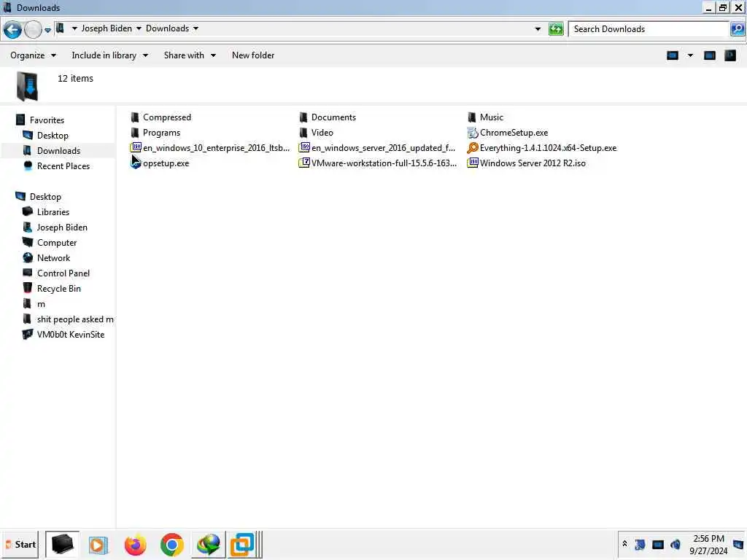747x560 pixels.
Task: Click the Explorer taskbar button
Action: coord(63,544)
